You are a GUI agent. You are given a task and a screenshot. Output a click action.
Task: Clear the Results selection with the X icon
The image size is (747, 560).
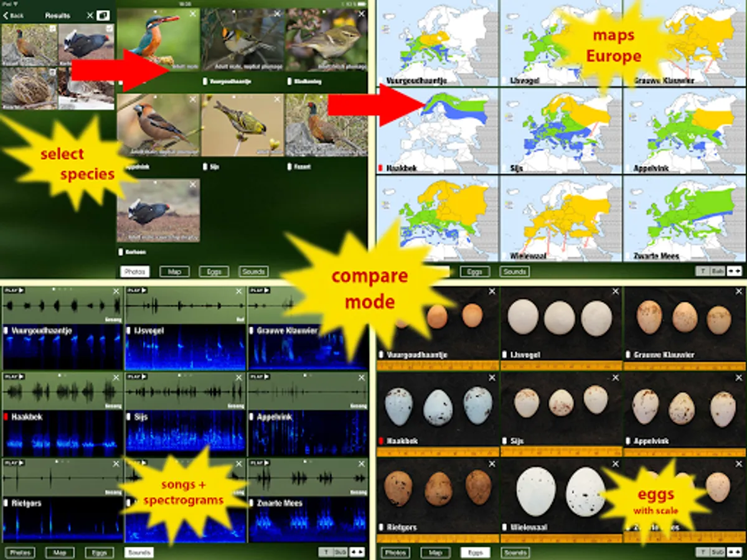tap(90, 15)
